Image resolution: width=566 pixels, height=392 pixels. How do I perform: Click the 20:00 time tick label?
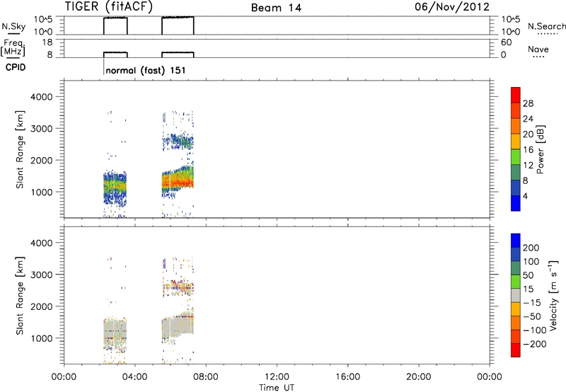[419, 377]
